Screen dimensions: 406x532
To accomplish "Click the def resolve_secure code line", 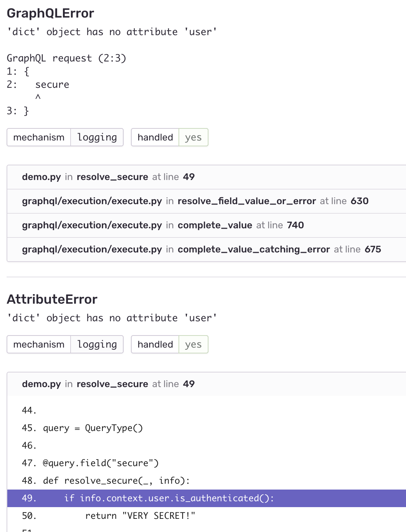I will (116, 481).
